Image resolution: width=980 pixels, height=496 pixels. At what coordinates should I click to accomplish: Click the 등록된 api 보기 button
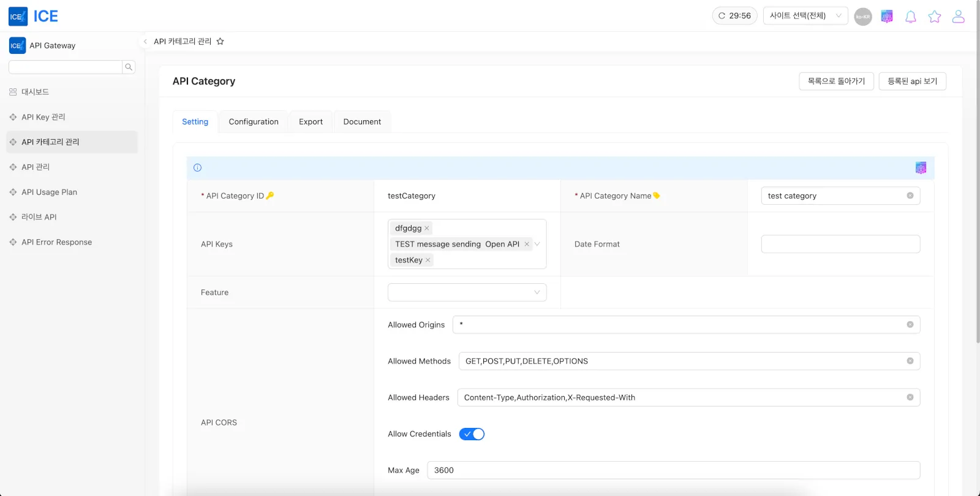point(912,81)
